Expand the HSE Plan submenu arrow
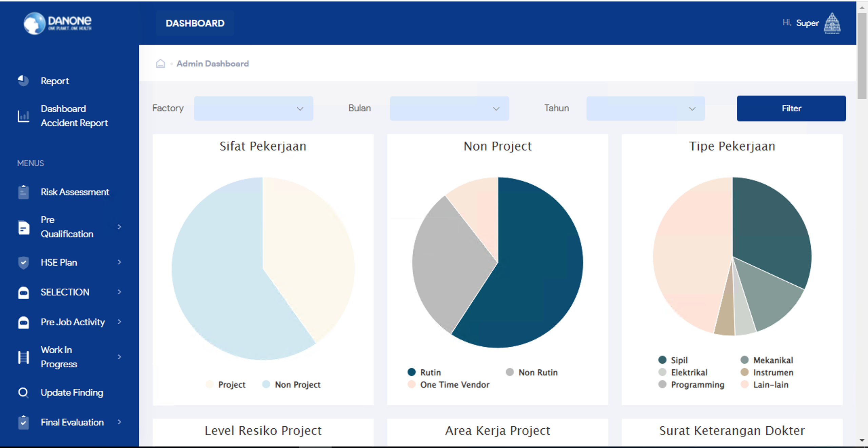868x448 pixels. [x=119, y=262]
